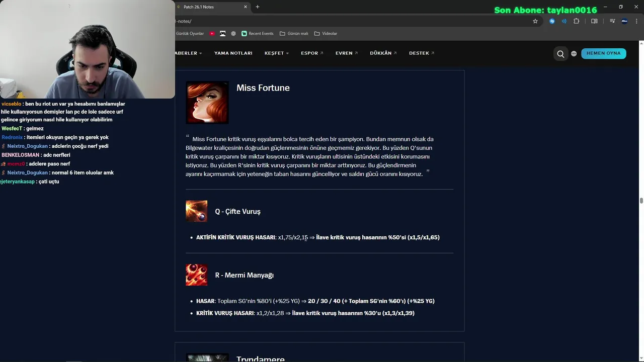Screen dimensions: 644x362
Task: Click the R - Mermi Manyağı title
Action: [x=244, y=276]
